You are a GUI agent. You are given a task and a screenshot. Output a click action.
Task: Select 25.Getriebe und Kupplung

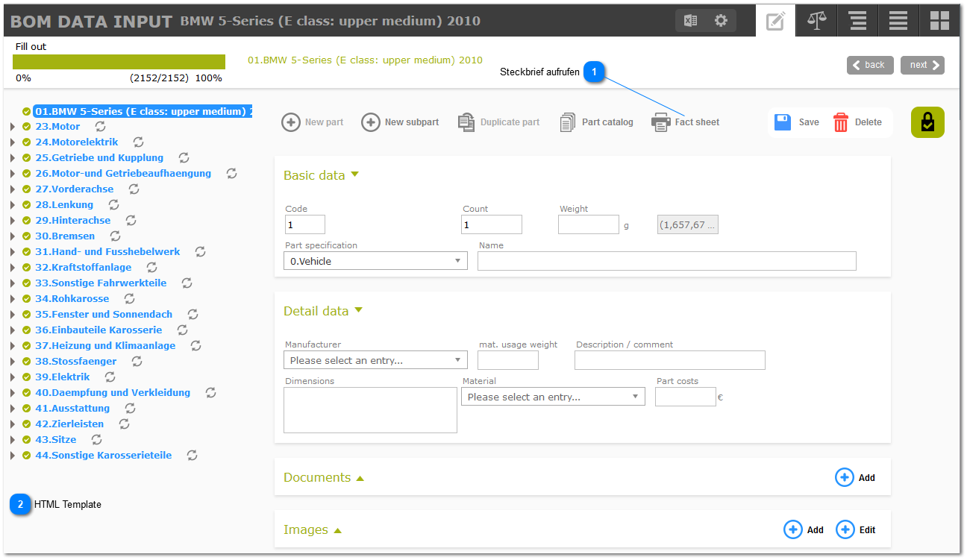pos(99,158)
